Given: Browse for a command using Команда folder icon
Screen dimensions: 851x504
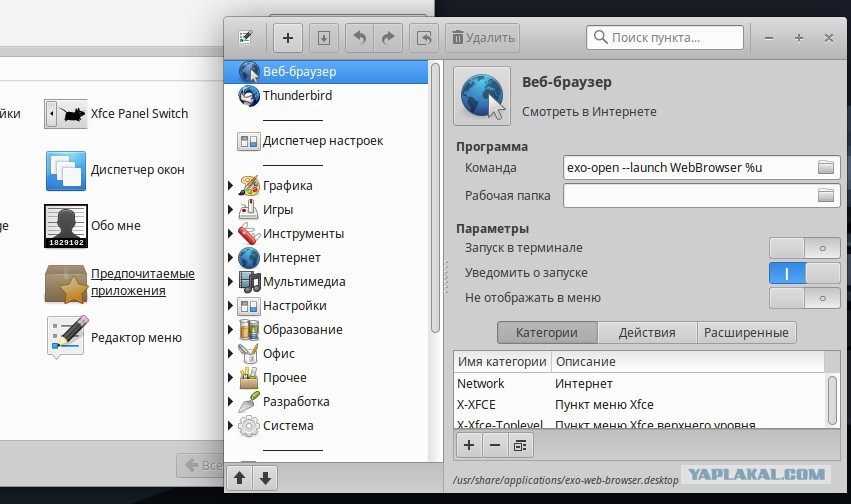Looking at the screenshot, I should pyautogui.click(x=825, y=168).
